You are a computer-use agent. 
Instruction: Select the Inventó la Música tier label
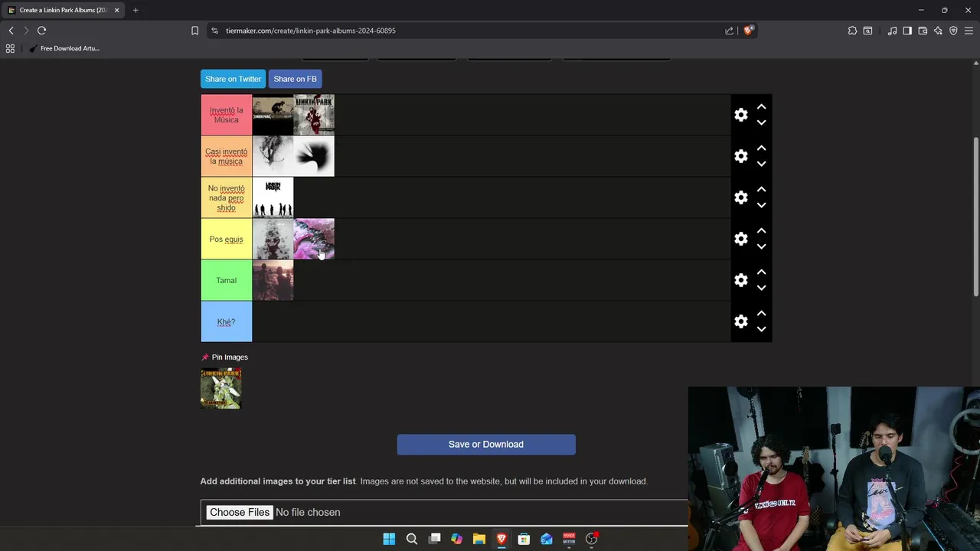click(x=227, y=115)
